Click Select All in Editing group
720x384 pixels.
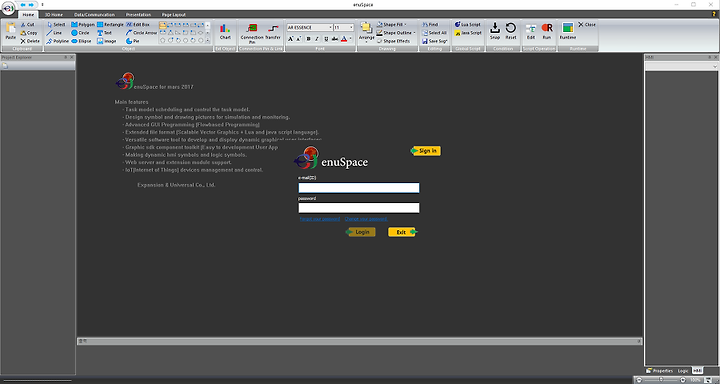[x=434, y=33]
